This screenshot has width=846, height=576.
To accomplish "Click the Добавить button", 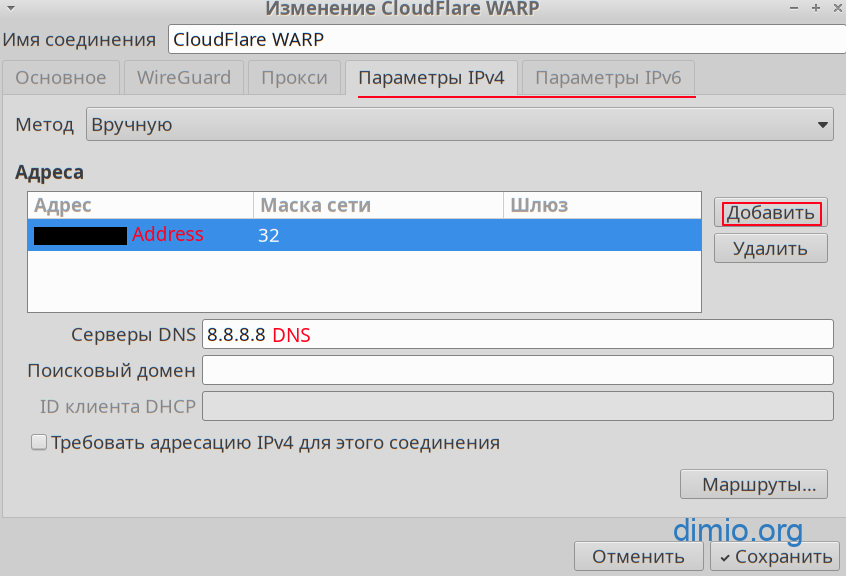I will point(771,213).
